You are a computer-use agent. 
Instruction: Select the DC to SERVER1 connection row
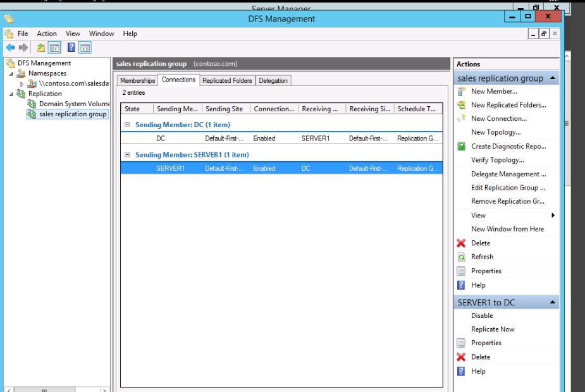click(281, 138)
